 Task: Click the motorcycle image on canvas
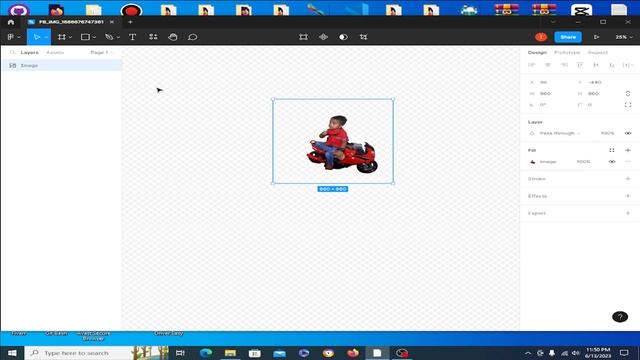(342, 143)
